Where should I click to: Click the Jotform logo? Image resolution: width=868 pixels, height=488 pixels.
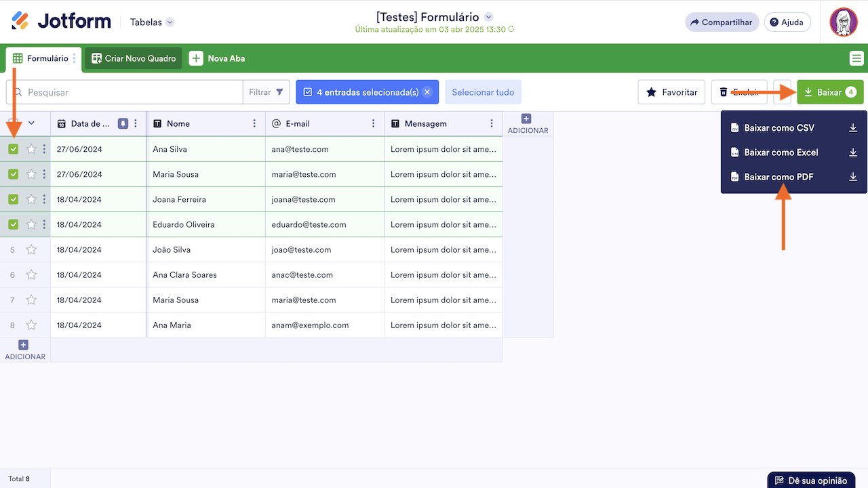coord(61,22)
